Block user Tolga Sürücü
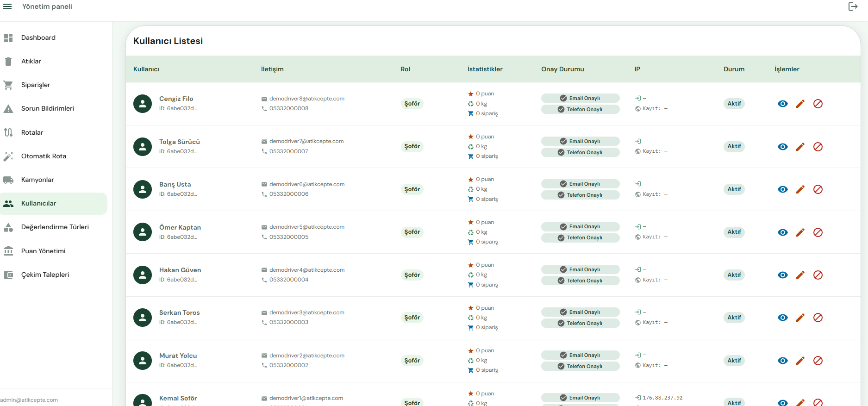The width and height of the screenshot is (868, 406). pyautogui.click(x=818, y=147)
